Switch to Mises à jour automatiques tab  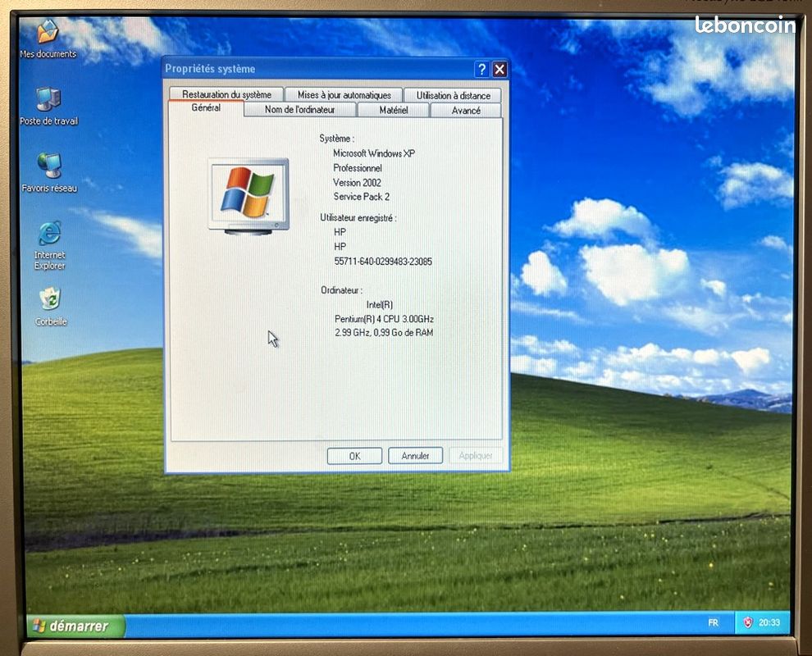(x=344, y=95)
